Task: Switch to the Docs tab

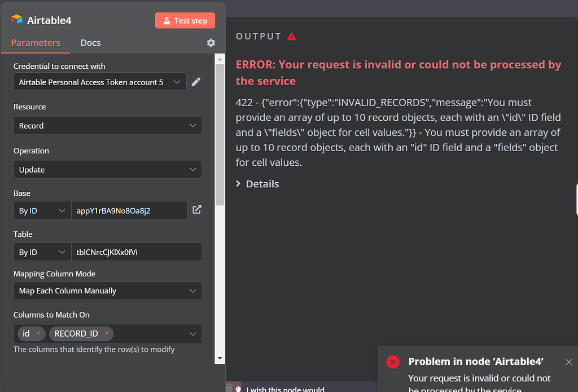Action: pos(90,42)
